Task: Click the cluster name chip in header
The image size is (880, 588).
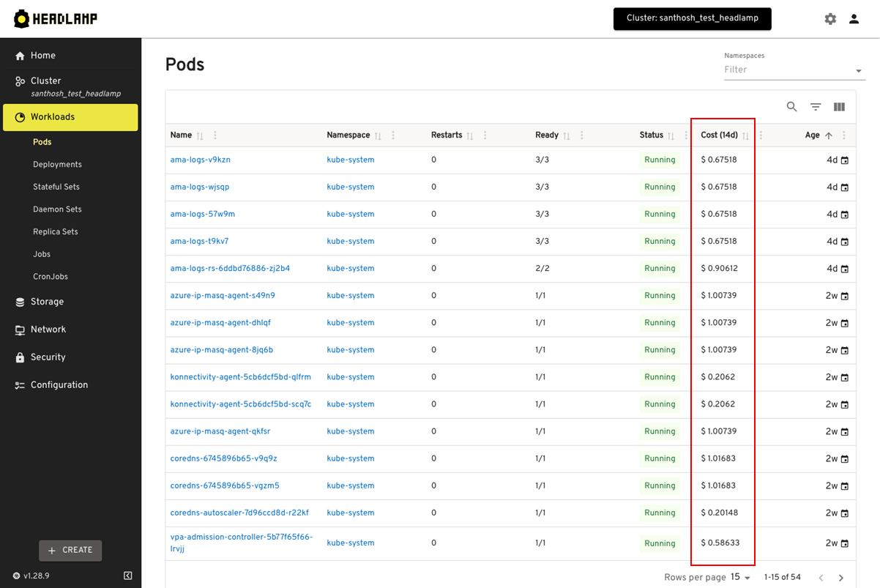Action: pos(692,18)
